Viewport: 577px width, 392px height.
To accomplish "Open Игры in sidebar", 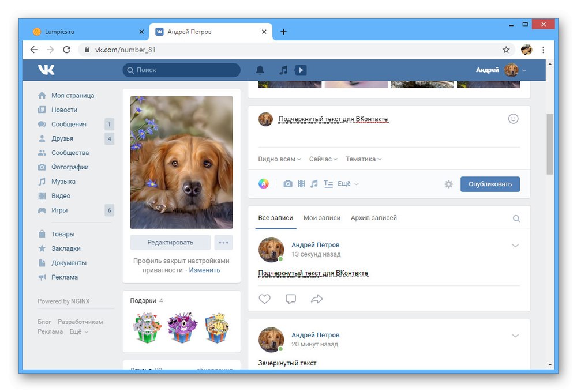I will pos(59,210).
